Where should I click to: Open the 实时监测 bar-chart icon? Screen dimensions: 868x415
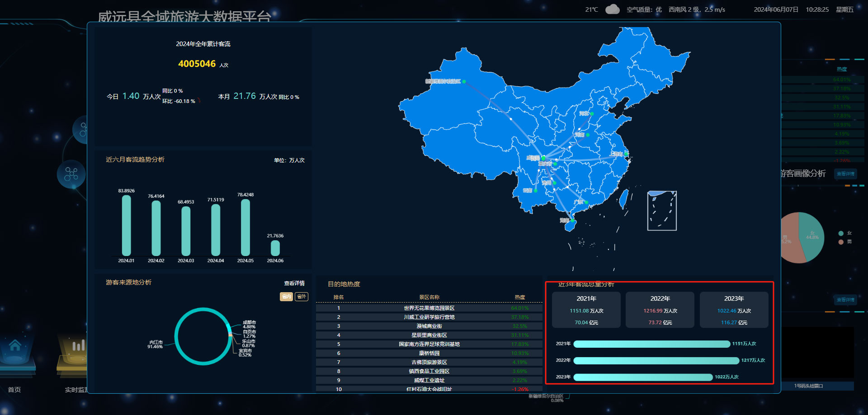point(78,347)
